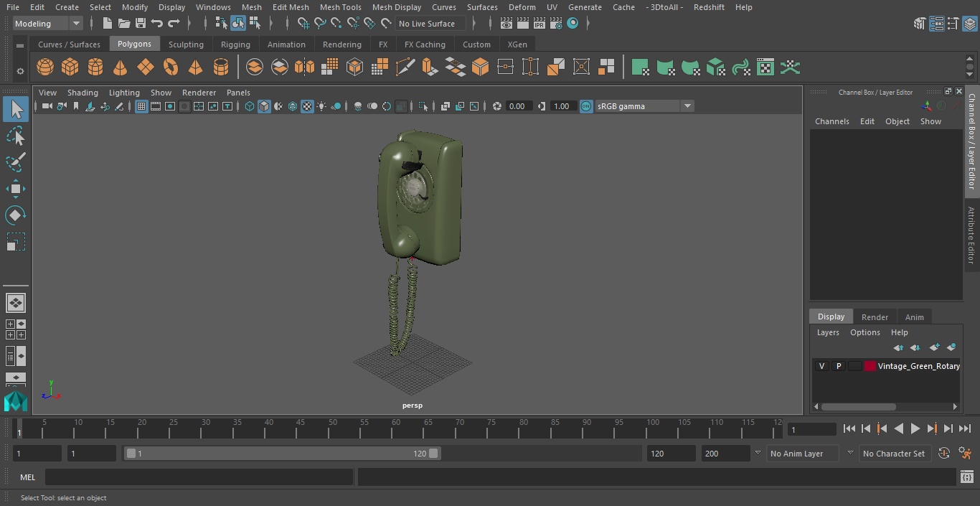
Task: Switch to the Rigging shelf tab
Action: pyautogui.click(x=235, y=44)
